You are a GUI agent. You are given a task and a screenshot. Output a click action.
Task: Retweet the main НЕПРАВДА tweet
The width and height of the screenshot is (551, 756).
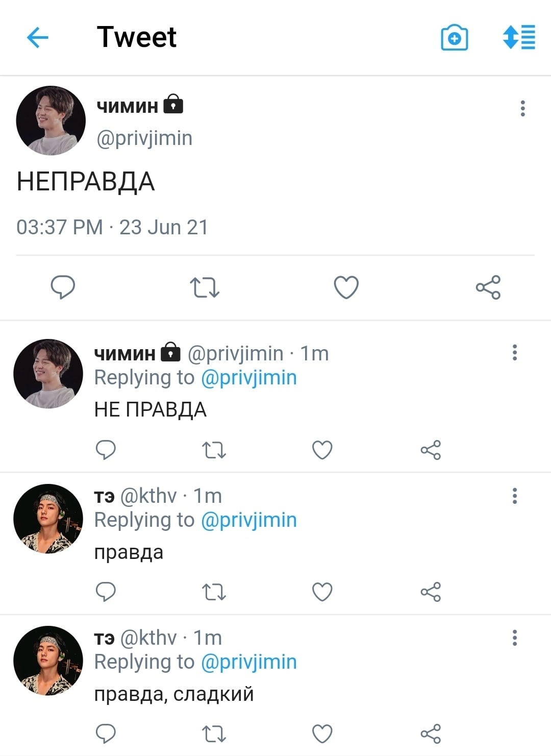click(x=204, y=287)
